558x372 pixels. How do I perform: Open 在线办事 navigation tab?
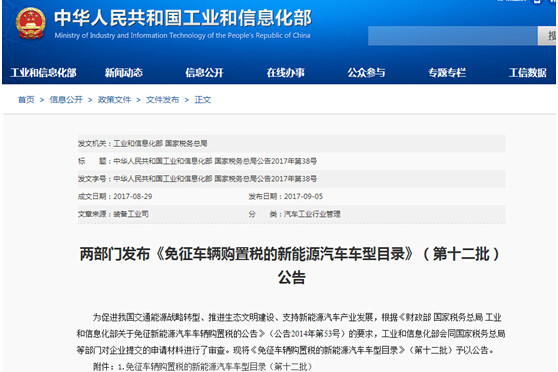(x=285, y=73)
